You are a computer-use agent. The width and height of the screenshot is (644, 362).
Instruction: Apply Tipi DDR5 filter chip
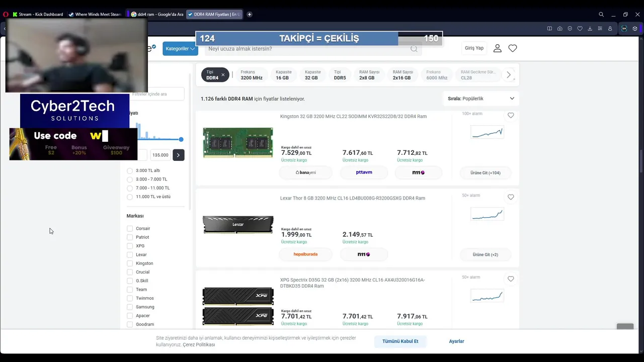[x=340, y=75]
